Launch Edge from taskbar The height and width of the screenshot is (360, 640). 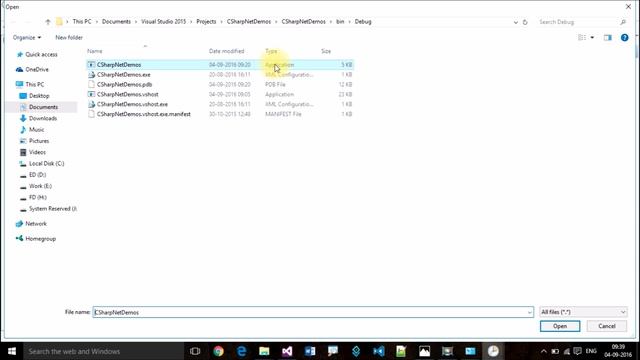coord(241,351)
